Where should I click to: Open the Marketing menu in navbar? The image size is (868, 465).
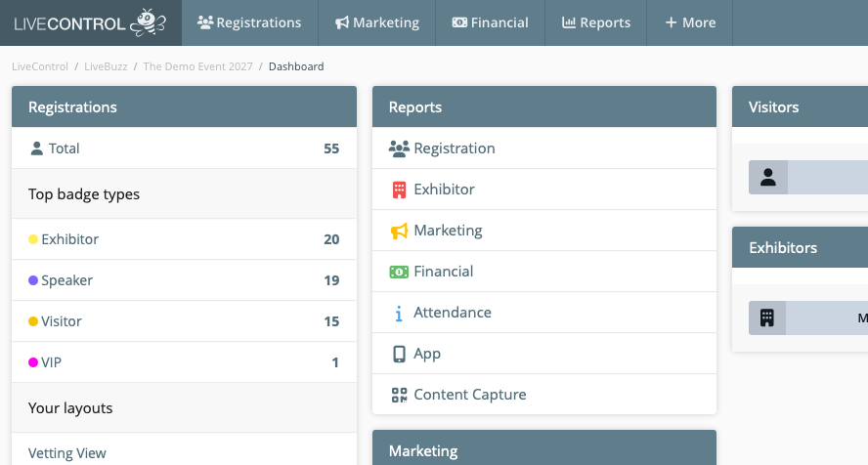377,22
